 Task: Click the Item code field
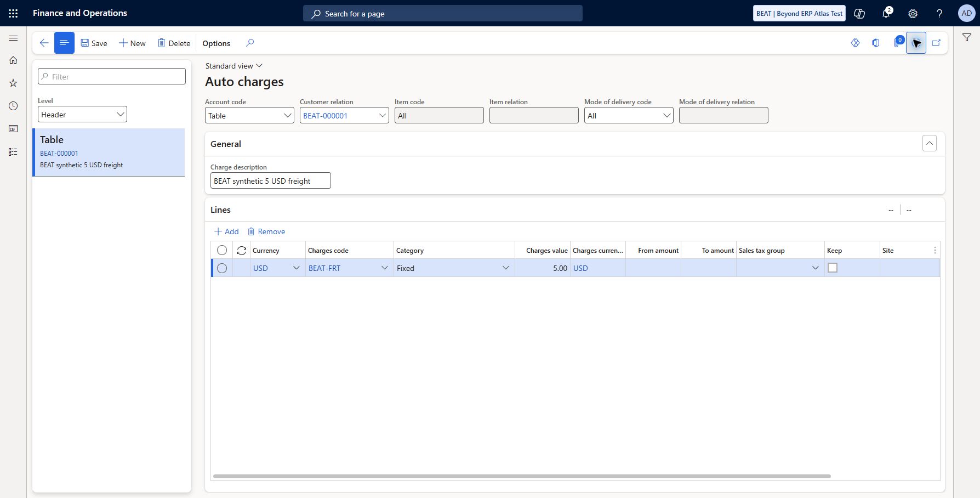439,115
